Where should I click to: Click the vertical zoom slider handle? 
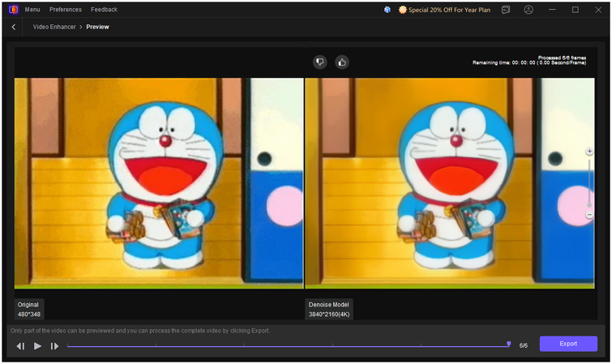[589, 205]
